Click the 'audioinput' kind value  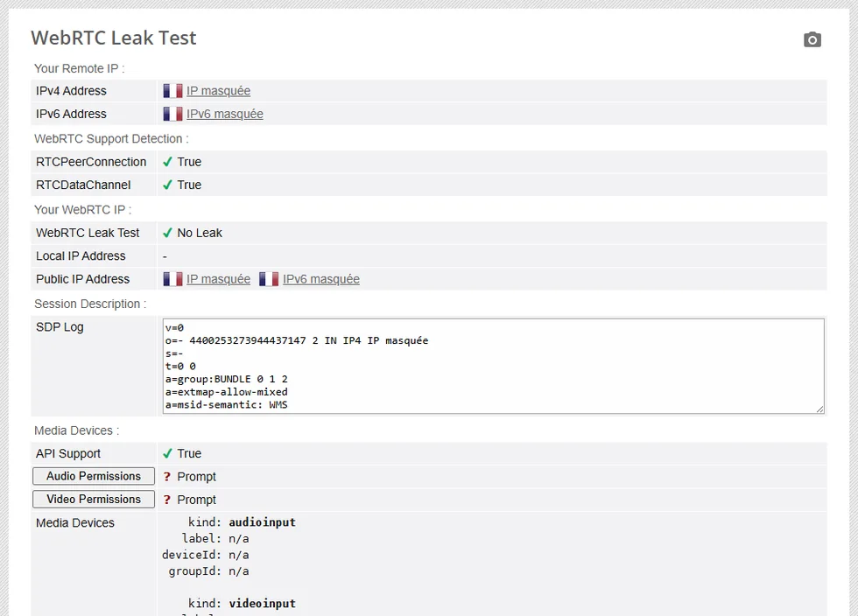coord(262,522)
